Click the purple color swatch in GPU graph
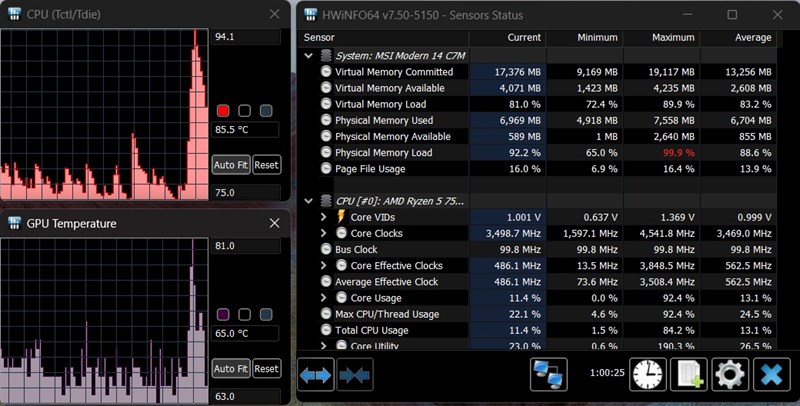Screen dimensions: 800x406 click(x=223, y=314)
